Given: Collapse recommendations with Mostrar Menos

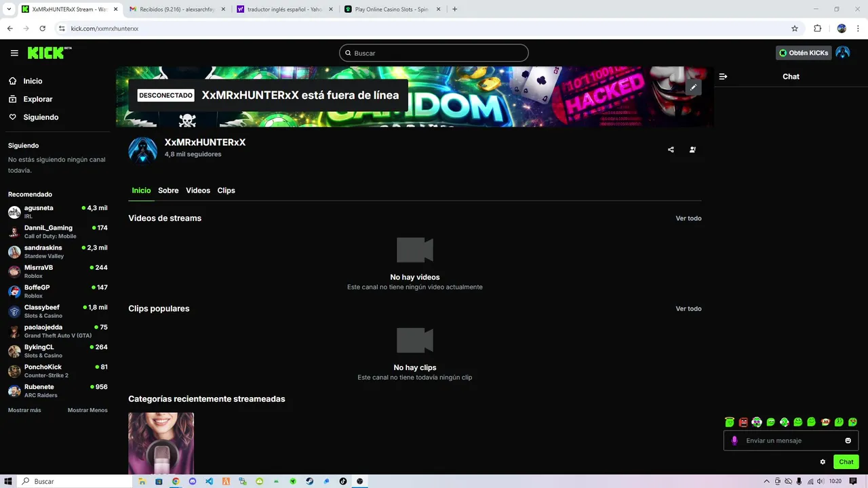Looking at the screenshot, I should click(87, 410).
